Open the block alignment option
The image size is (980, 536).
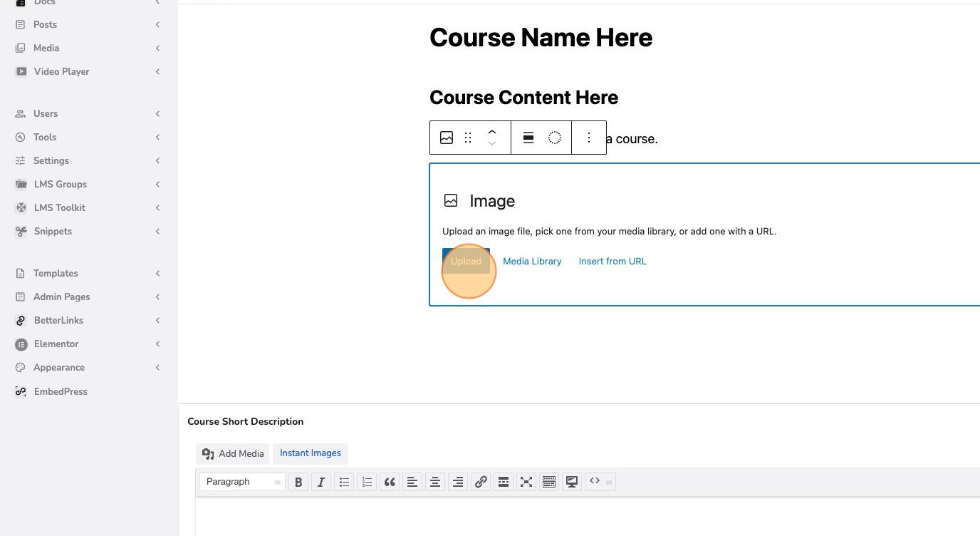click(x=528, y=138)
